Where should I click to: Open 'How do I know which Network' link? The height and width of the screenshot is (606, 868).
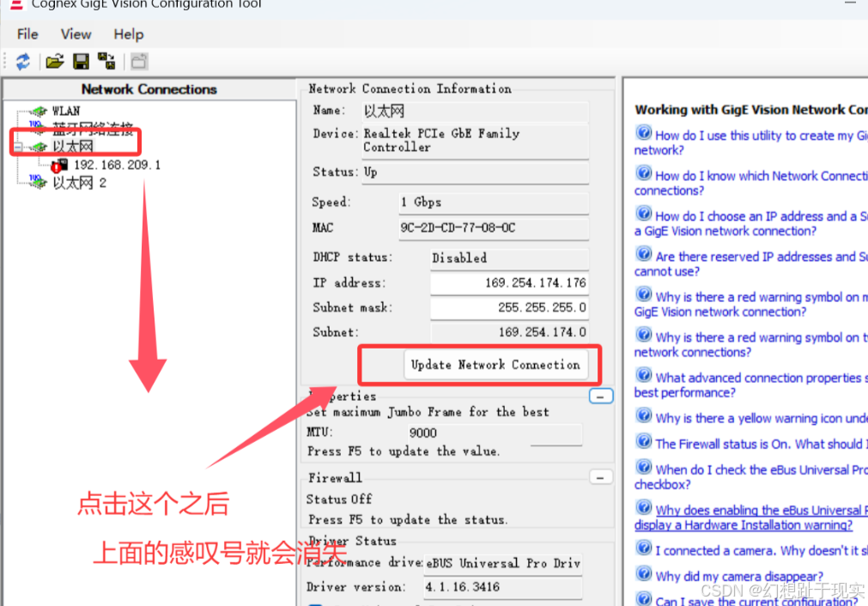click(x=750, y=183)
